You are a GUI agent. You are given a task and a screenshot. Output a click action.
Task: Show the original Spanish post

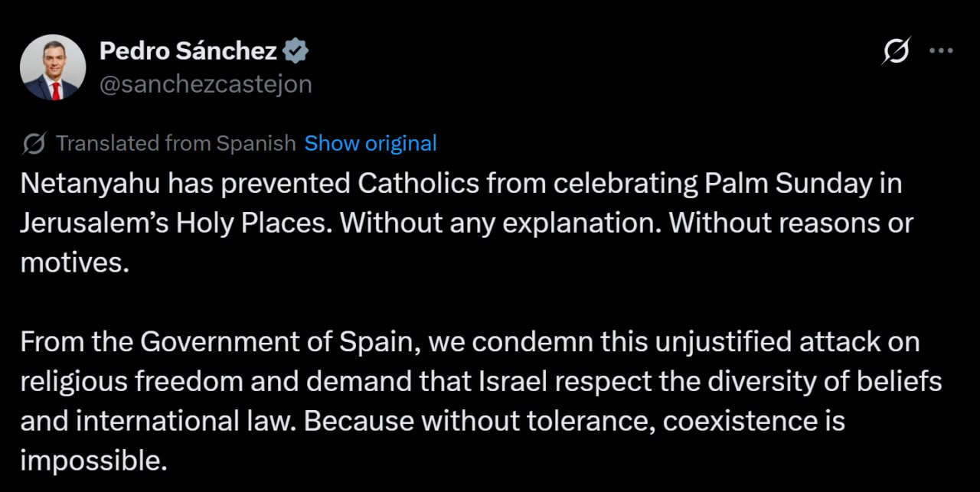coord(371,143)
